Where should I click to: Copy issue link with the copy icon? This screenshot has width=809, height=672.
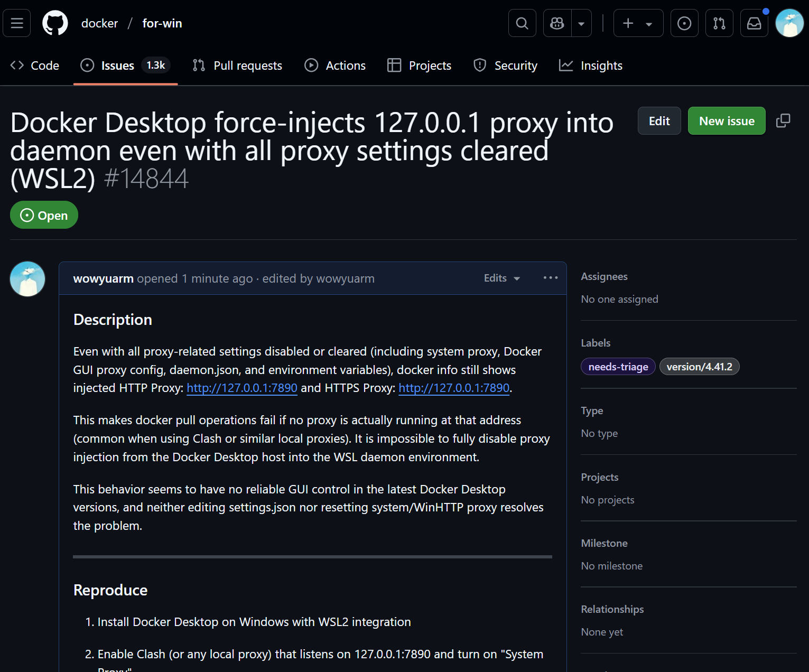(x=783, y=121)
